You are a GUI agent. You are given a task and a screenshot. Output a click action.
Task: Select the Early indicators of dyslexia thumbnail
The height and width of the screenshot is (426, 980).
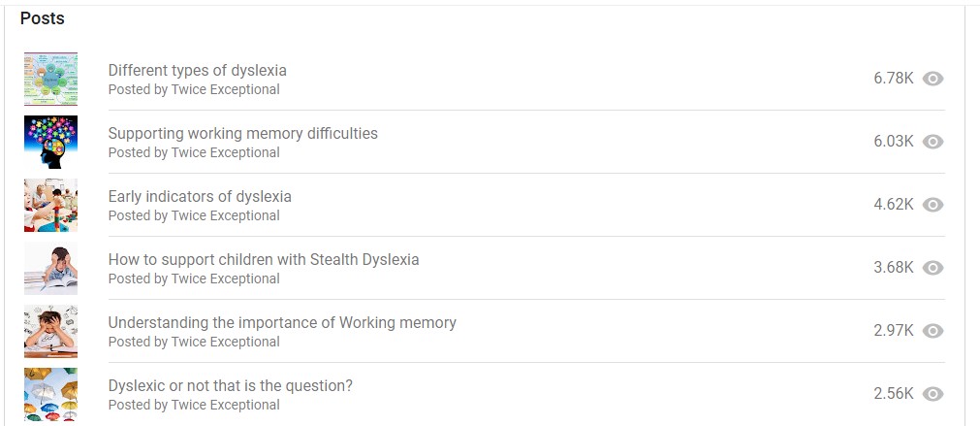pyautogui.click(x=50, y=205)
